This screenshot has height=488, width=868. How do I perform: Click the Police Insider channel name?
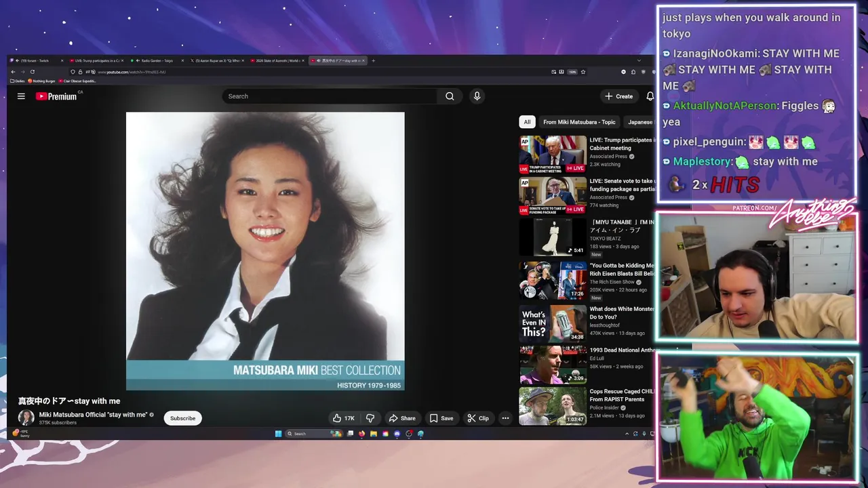pyautogui.click(x=604, y=407)
